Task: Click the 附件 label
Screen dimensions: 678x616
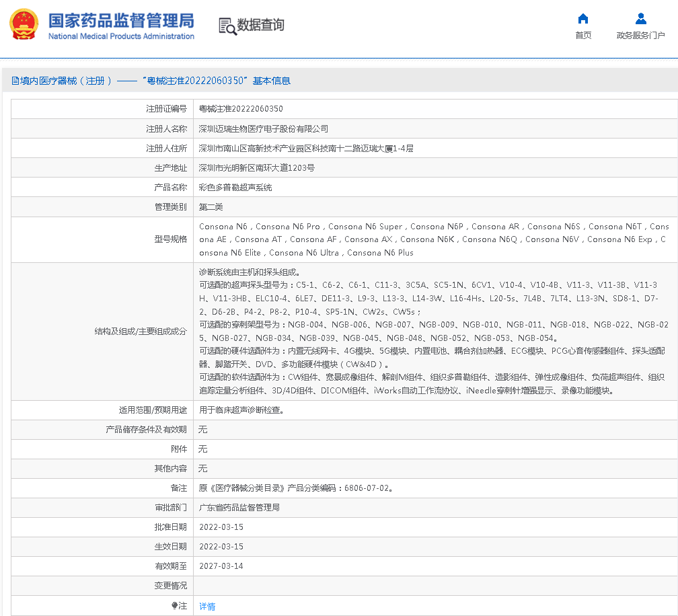Action: click(x=179, y=449)
